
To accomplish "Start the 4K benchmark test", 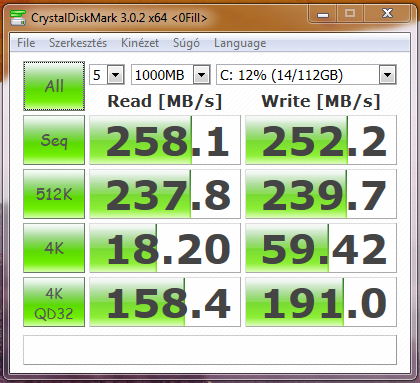I will (x=54, y=248).
